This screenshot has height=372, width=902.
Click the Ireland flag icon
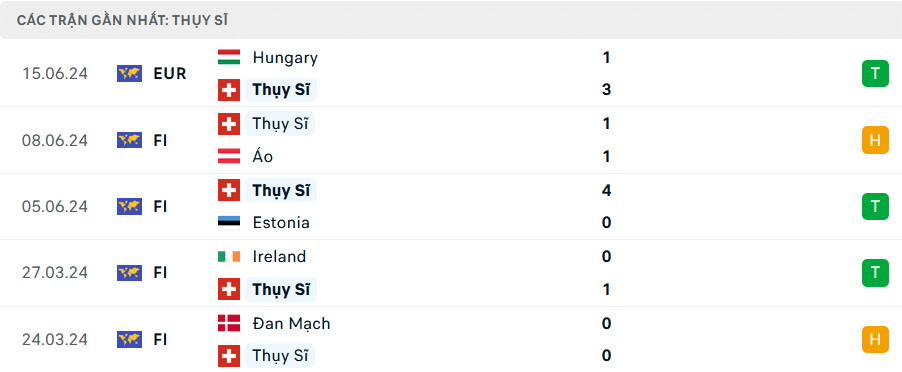[229, 256]
